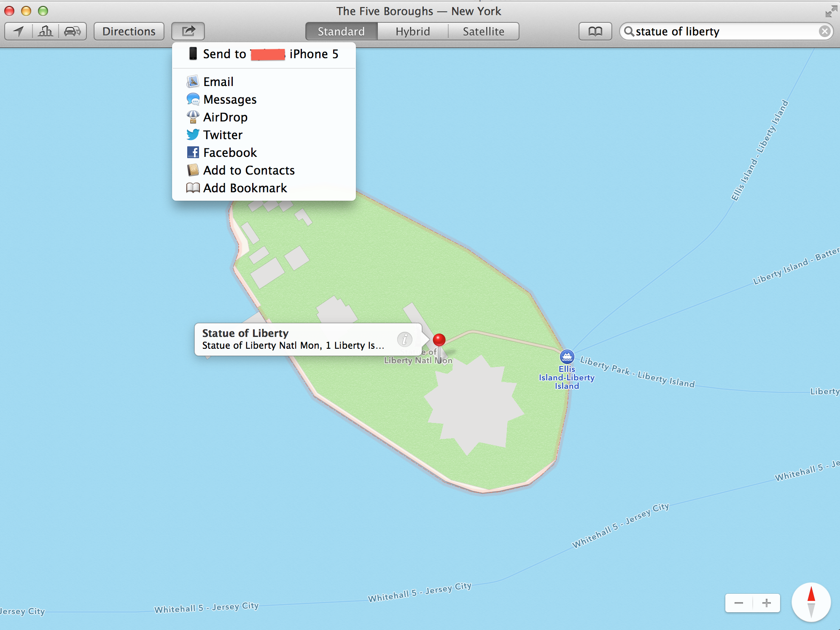Viewport: 840px width, 630px height.
Task: Click the red Statue of Liberty pin
Action: [439, 340]
